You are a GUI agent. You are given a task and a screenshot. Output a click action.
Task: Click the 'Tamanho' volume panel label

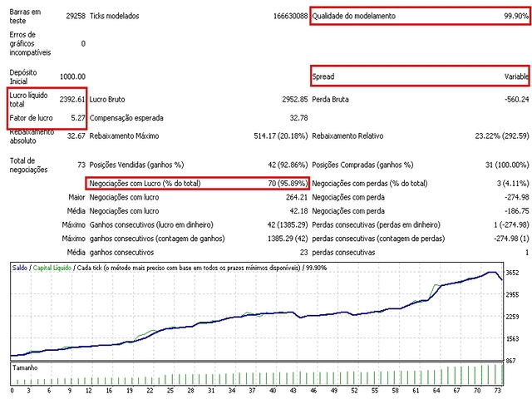tap(25, 367)
